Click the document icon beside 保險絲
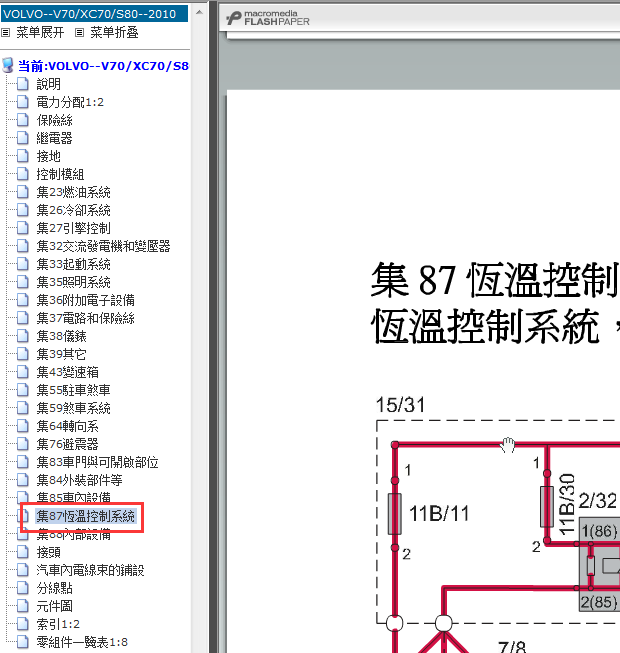 (x=23, y=120)
